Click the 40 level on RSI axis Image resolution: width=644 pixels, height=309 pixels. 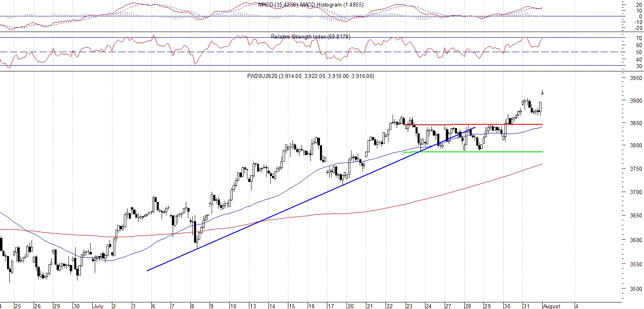[x=639, y=60]
